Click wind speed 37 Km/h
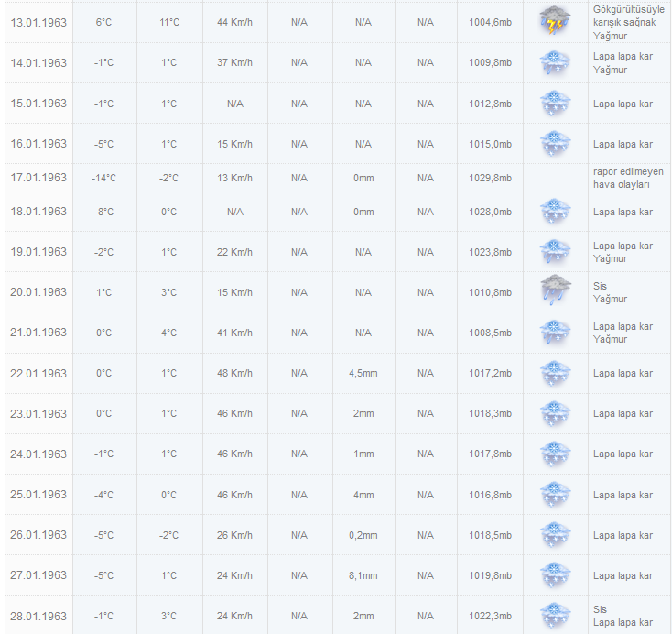This screenshot has height=634, width=672. (234, 62)
